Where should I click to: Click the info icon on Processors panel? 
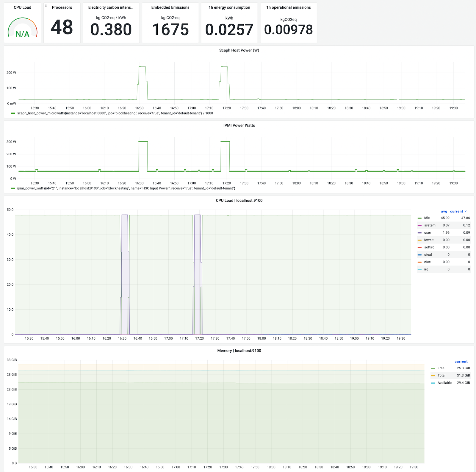pos(46,5)
